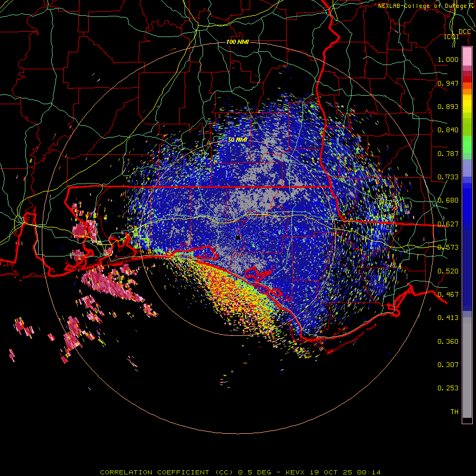Image resolution: width=476 pixels, height=476 pixels.
Task: Click the 0.307 legend value
Action: point(448,364)
